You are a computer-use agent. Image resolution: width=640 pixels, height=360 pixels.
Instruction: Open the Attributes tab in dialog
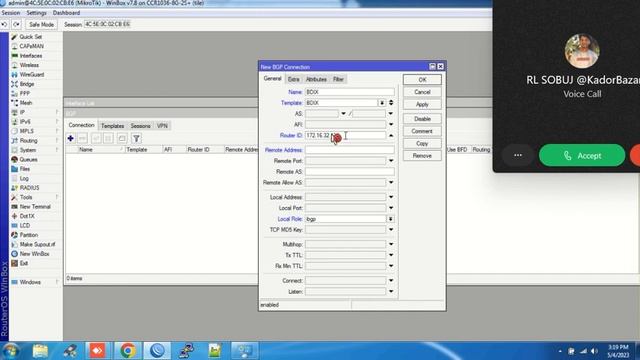click(316, 79)
